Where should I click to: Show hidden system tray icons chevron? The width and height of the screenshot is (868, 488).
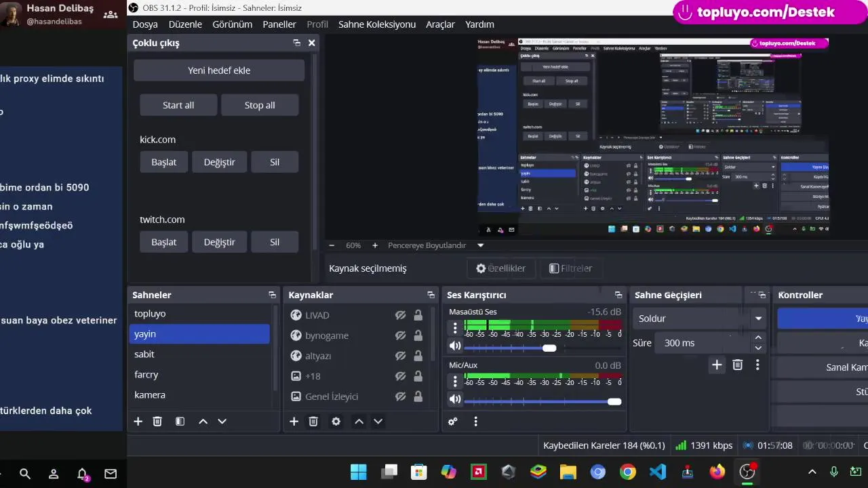click(812, 472)
